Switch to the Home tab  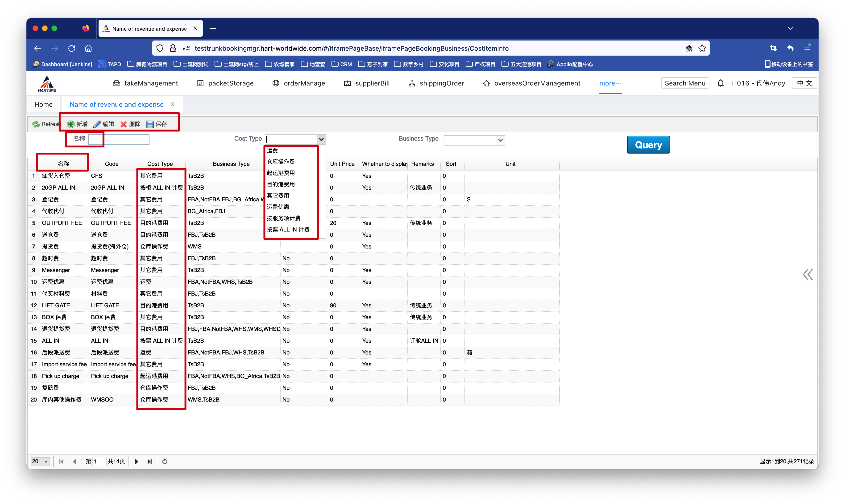coord(44,105)
